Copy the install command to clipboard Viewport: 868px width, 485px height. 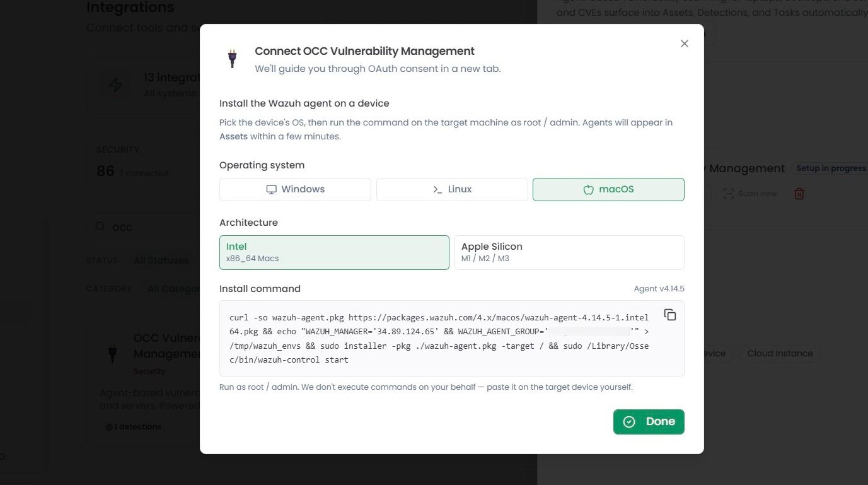[x=670, y=315]
